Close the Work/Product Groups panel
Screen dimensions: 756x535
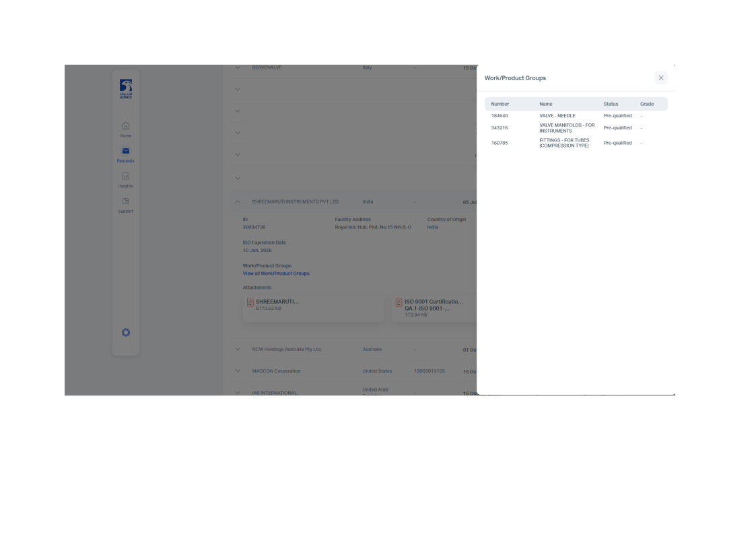click(x=660, y=78)
